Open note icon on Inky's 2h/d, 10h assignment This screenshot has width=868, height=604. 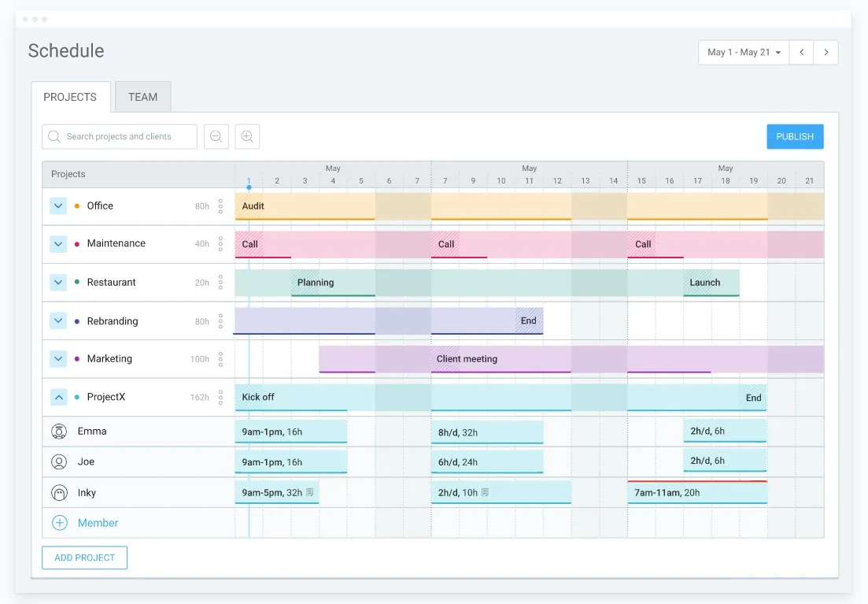coord(485,492)
